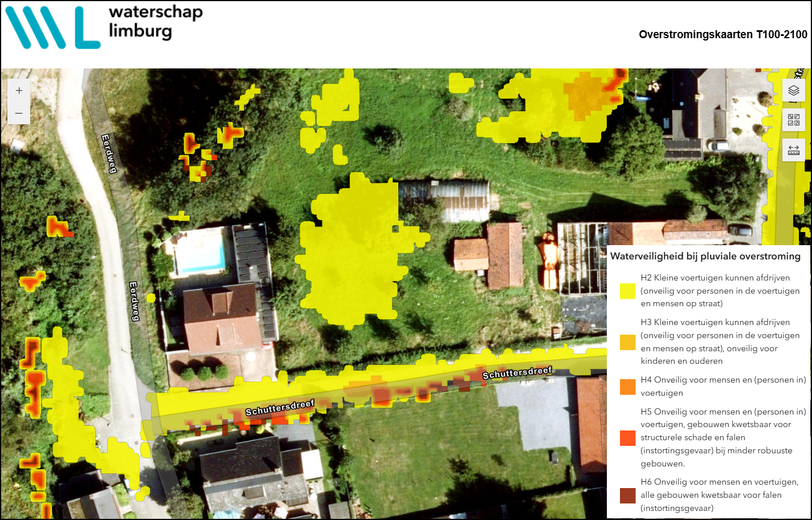
Task: Click the right 'Schuttersdreef' street label
Action: [517, 373]
